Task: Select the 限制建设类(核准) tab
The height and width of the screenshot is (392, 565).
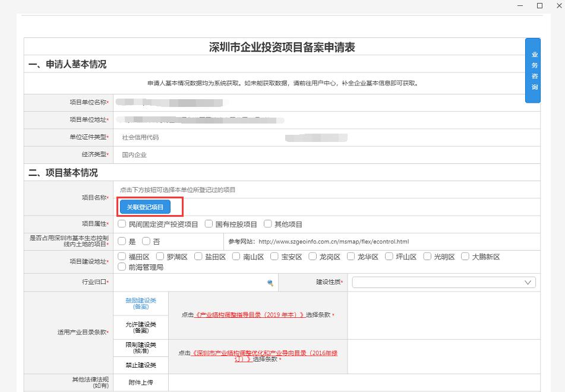Action: click(141, 348)
